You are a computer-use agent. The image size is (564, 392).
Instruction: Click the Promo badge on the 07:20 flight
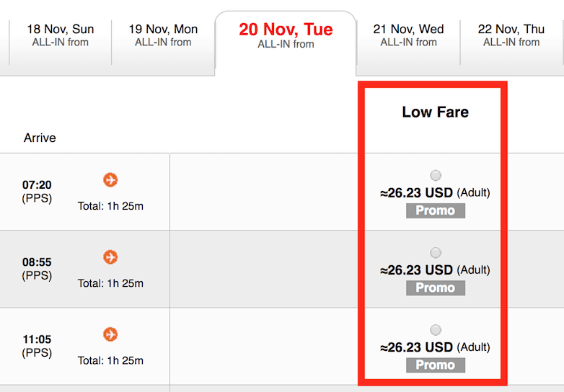(x=436, y=210)
